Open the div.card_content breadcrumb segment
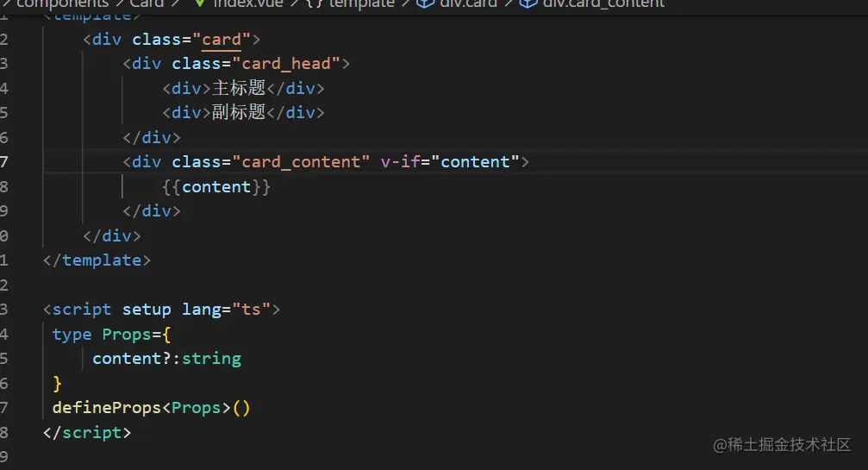Viewport: 868px width, 470px height. tap(603, 3)
